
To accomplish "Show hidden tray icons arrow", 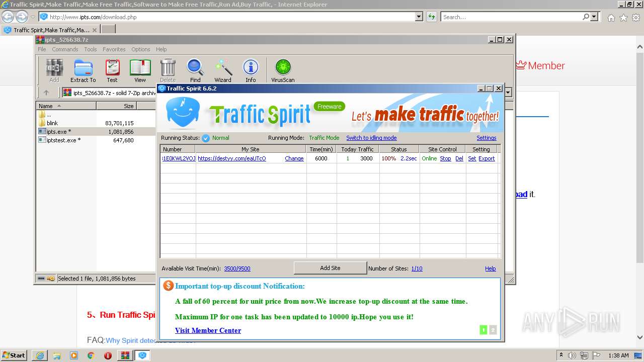I will coord(561,355).
